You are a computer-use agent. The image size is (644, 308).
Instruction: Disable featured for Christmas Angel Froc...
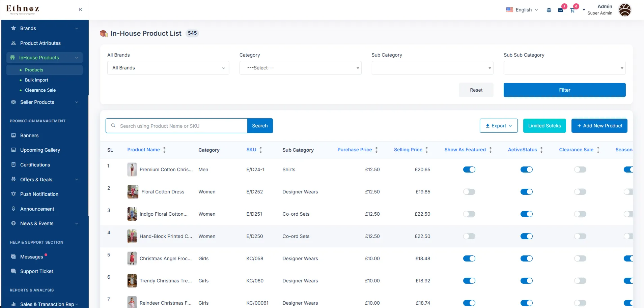coord(469,258)
